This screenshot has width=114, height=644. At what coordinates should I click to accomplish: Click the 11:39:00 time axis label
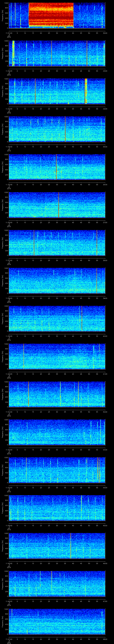click(9, 336)
